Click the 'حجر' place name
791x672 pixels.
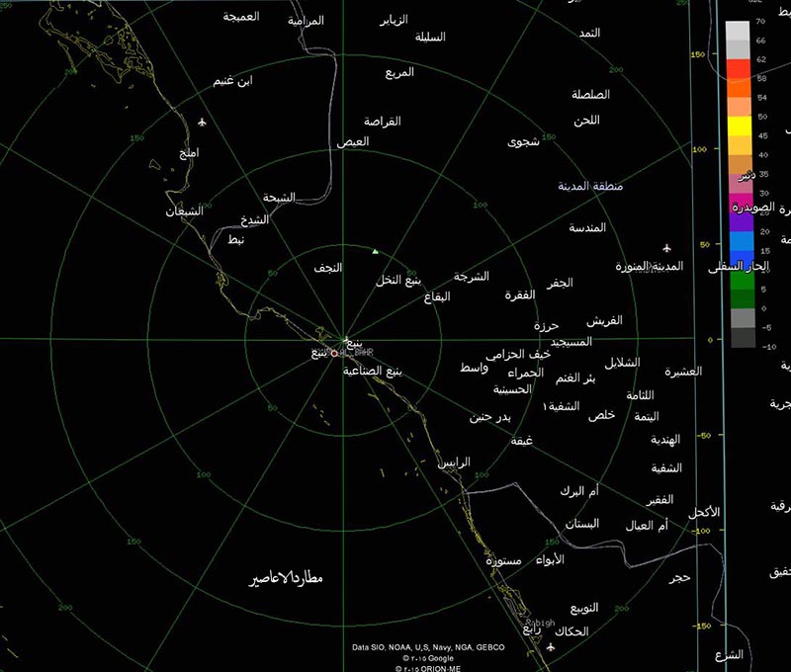(x=679, y=578)
